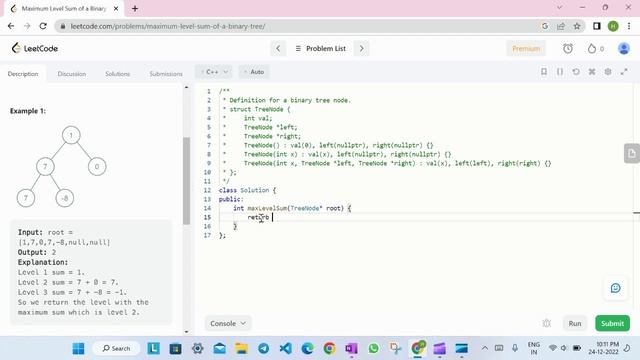Click the example input text block
640x360 pixels.
pyautogui.click(x=91, y=272)
